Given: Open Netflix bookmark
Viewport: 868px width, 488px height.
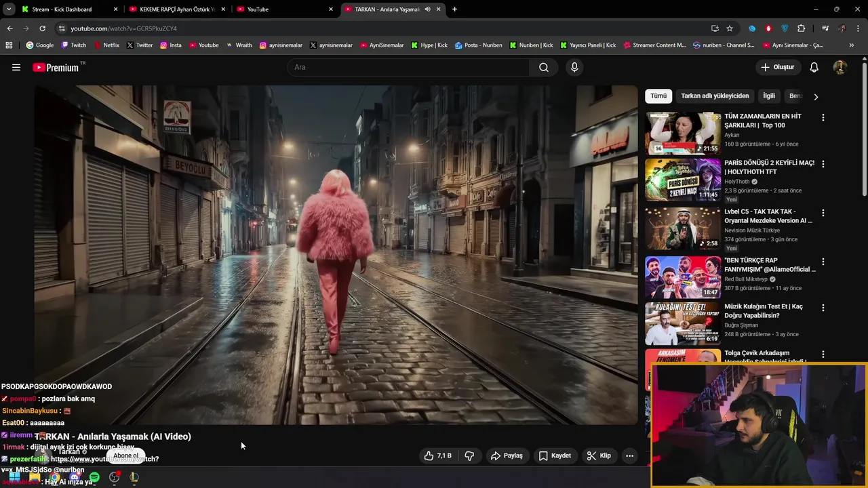Looking at the screenshot, I should click(106, 45).
